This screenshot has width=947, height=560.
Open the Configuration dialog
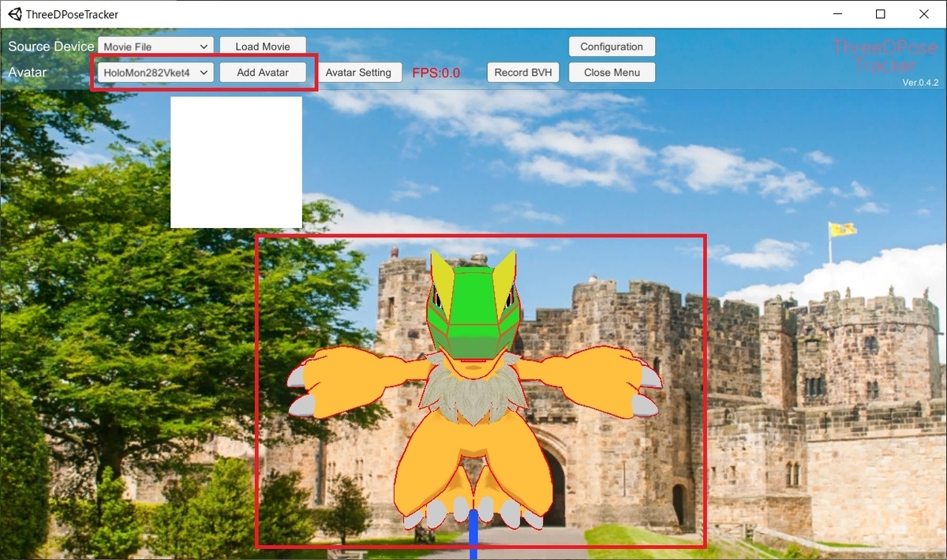tap(612, 47)
